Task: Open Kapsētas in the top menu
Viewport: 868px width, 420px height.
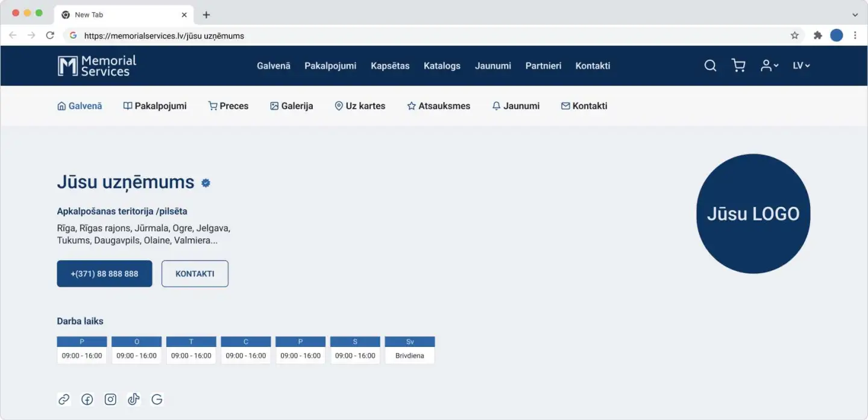Action: tap(390, 66)
